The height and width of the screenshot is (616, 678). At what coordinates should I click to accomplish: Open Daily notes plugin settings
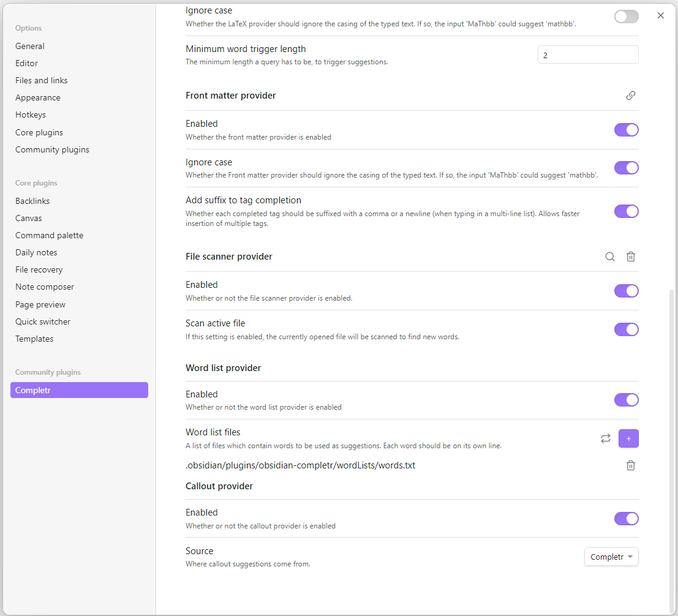tap(79, 252)
